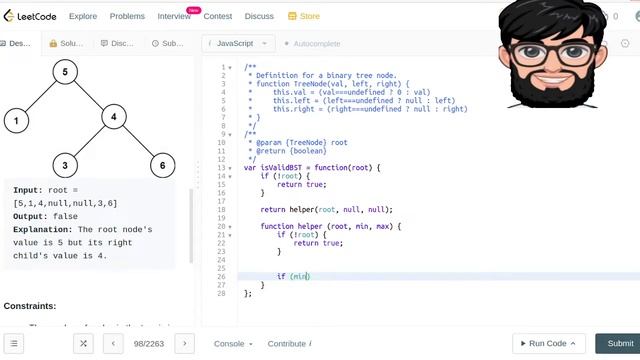
Task: Switch to the Solution tab
Action: (66, 43)
